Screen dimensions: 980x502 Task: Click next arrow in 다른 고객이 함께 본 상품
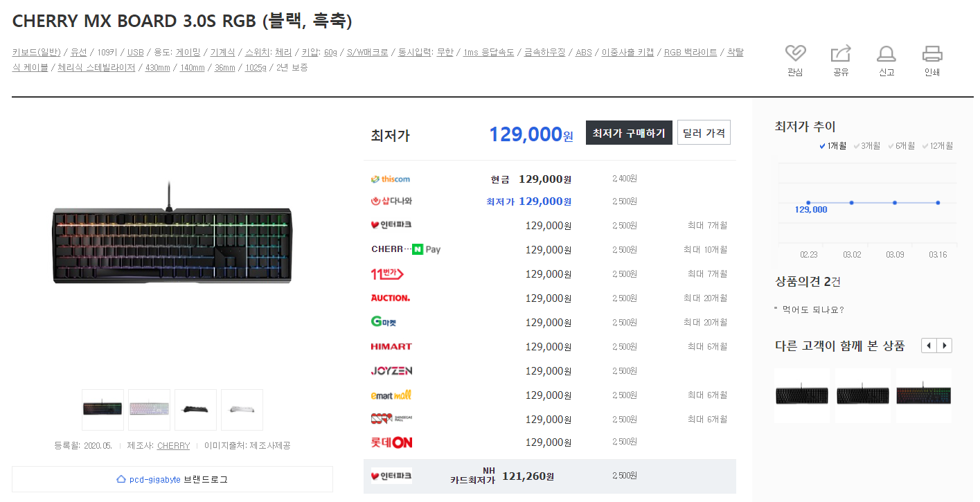(945, 346)
